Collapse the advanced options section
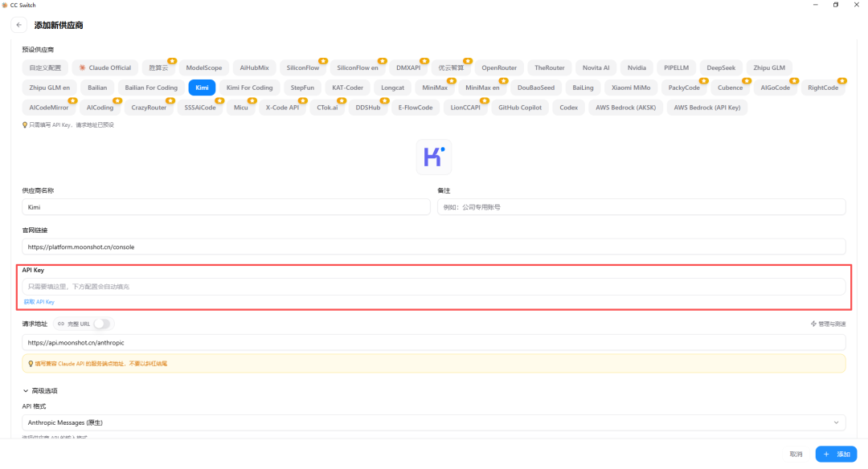The width and height of the screenshot is (868, 469). click(x=40, y=390)
